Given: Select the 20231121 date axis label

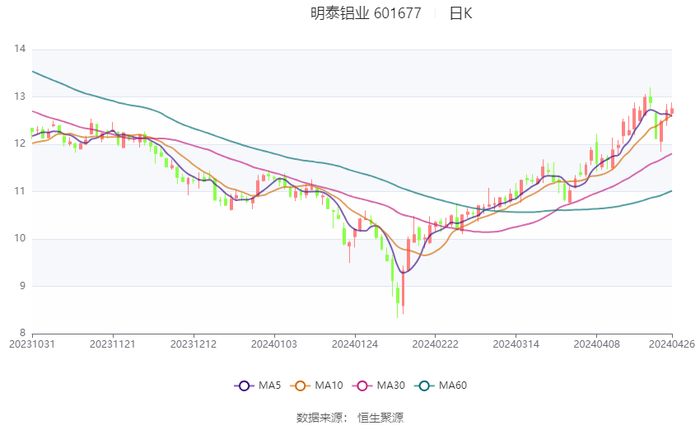Looking at the screenshot, I should click(x=112, y=343).
